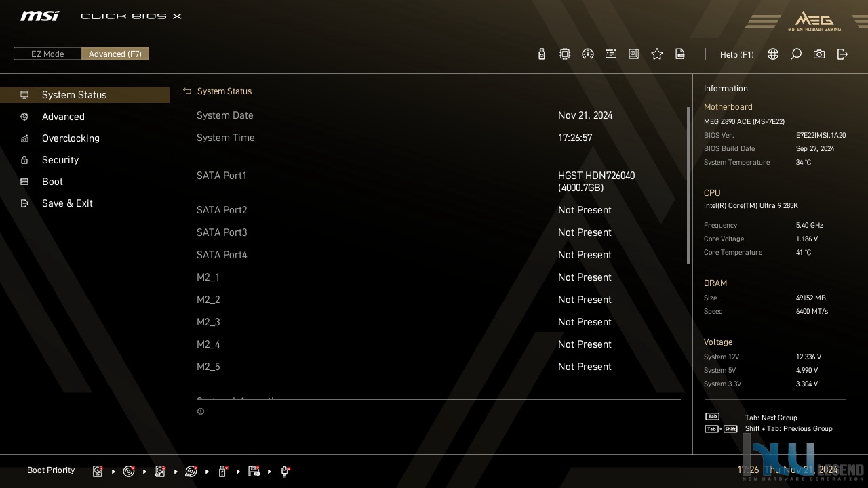The image size is (868, 488).
Task: Select the Advanced (F7) mode tab
Action: 115,54
